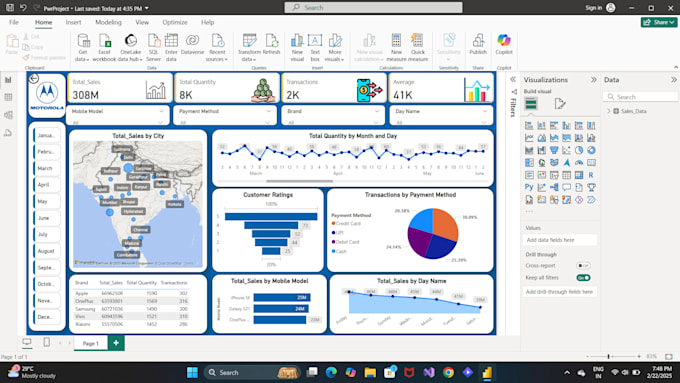The image size is (680, 383).
Task: Open Dataverse connector
Action: click(x=192, y=45)
